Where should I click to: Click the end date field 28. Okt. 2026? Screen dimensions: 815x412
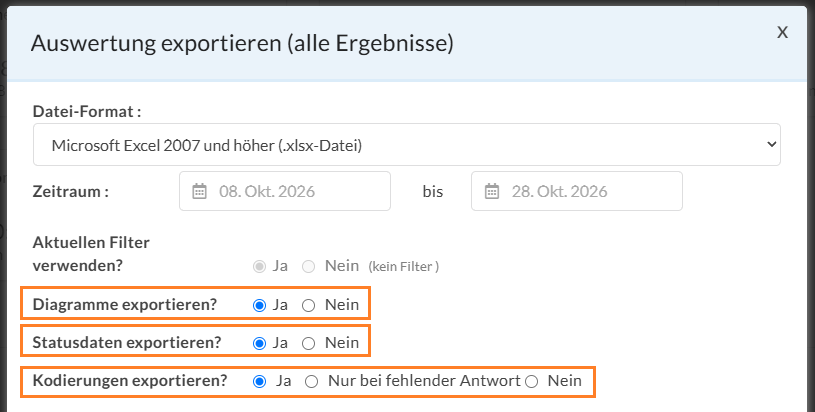click(577, 191)
